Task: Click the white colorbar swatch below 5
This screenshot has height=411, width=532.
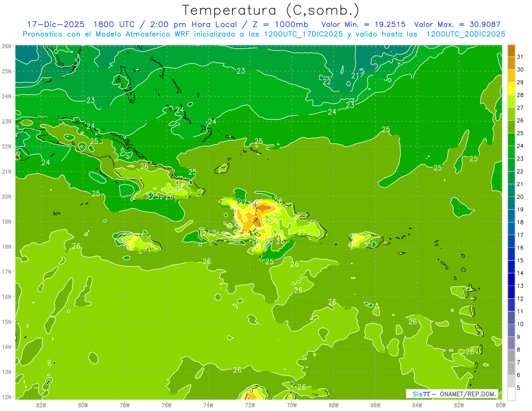Action: (x=511, y=394)
